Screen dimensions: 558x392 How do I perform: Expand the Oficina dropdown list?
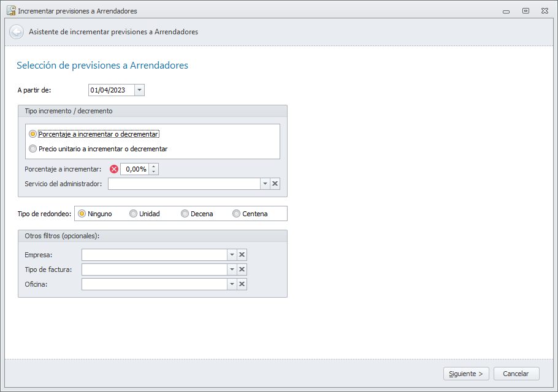(232, 284)
